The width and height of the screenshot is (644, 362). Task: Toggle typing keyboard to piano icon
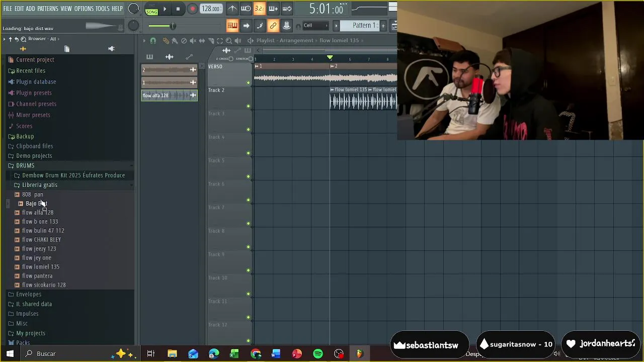point(232,26)
